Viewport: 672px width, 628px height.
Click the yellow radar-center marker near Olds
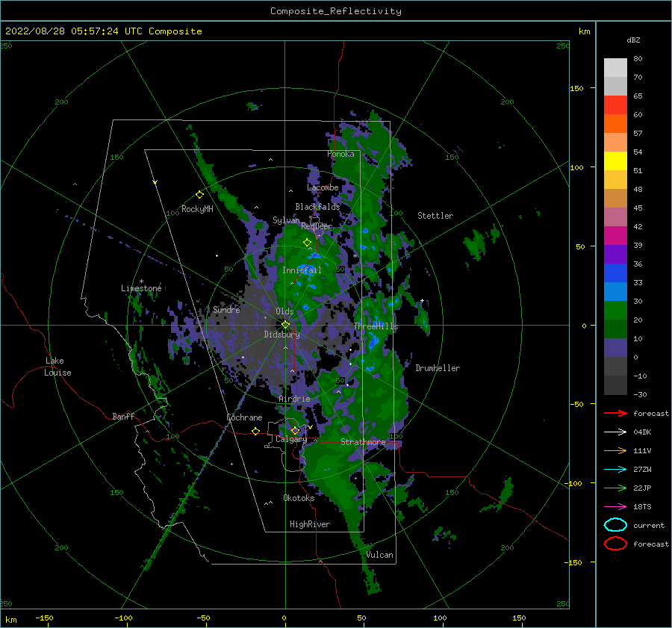coord(285,325)
